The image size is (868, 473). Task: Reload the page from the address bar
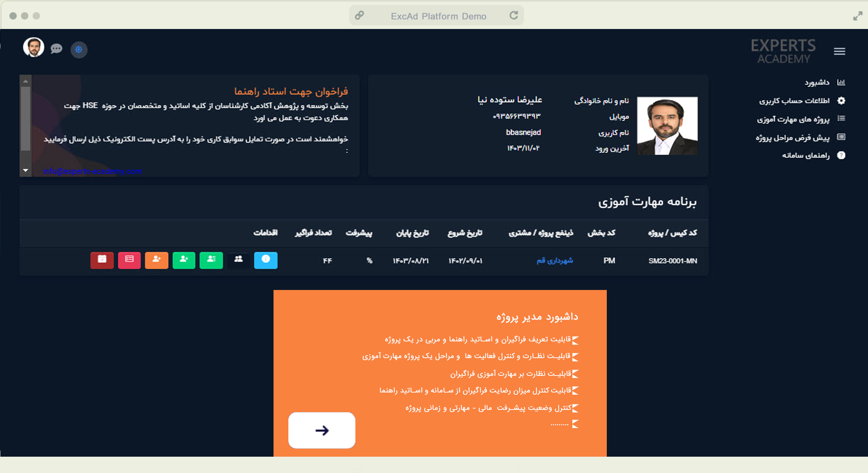pyautogui.click(x=513, y=16)
